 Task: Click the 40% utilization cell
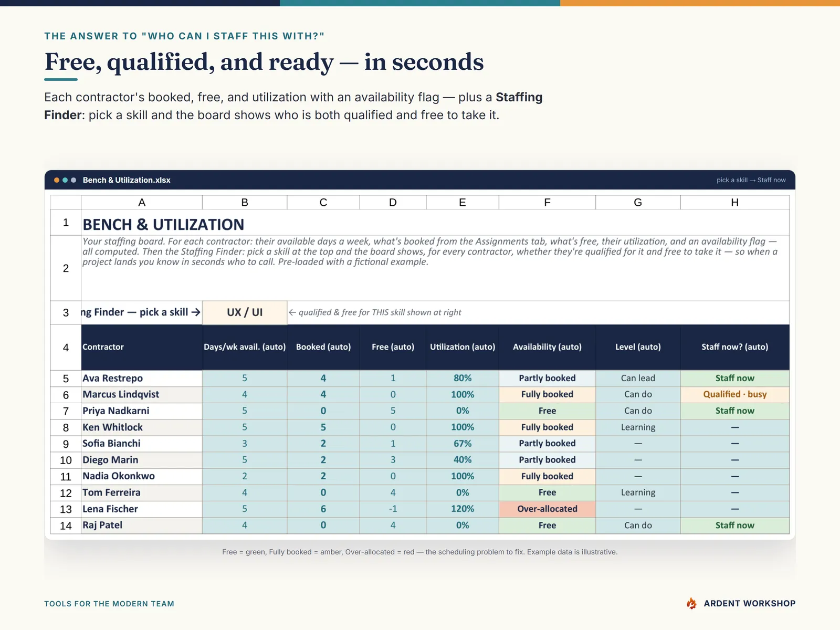(x=463, y=460)
